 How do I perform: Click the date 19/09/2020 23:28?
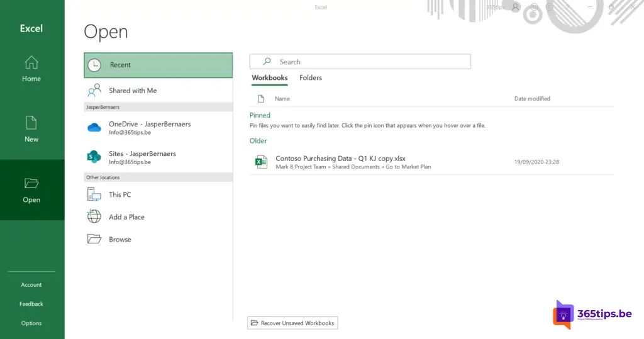pyautogui.click(x=536, y=162)
